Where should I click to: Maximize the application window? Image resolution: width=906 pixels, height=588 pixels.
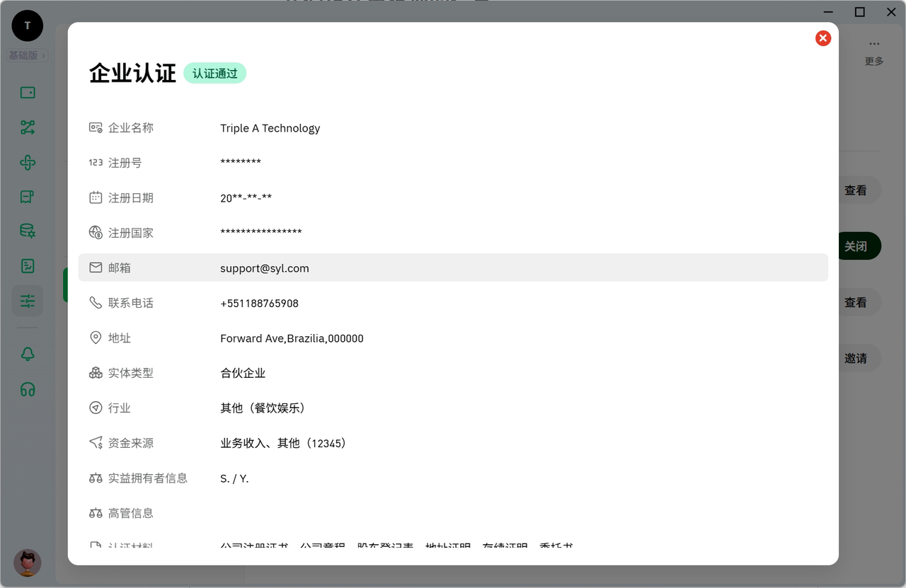859,12
